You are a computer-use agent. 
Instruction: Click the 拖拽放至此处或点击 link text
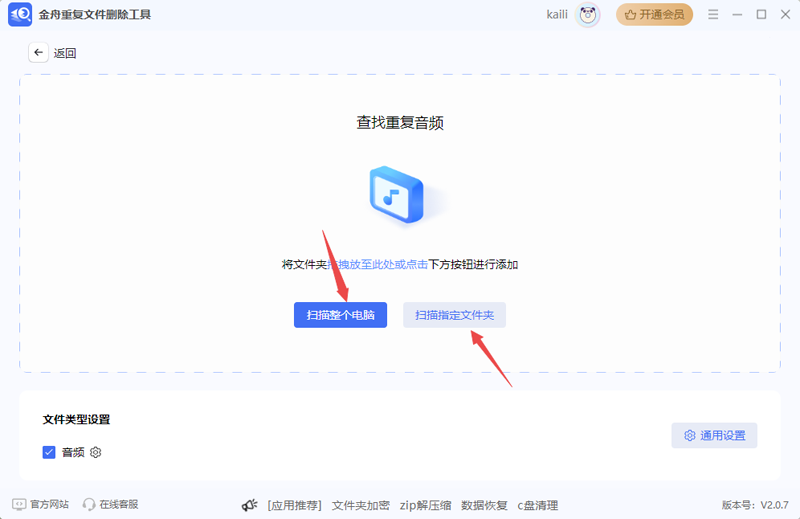378,264
